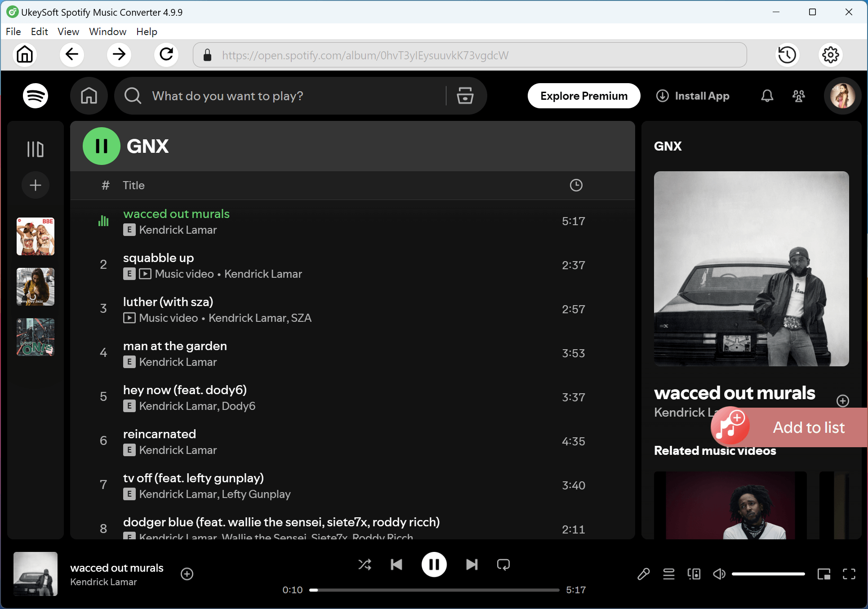Screen dimensions: 868x609
Task: Open converter settings with the gear icon
Action: pos(830,55)
